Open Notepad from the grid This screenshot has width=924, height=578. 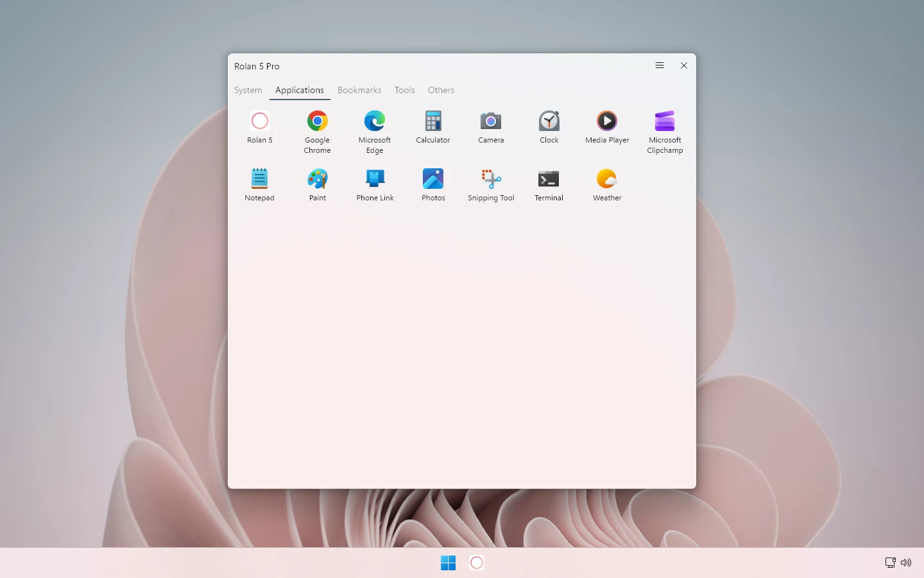coord(260,184)
